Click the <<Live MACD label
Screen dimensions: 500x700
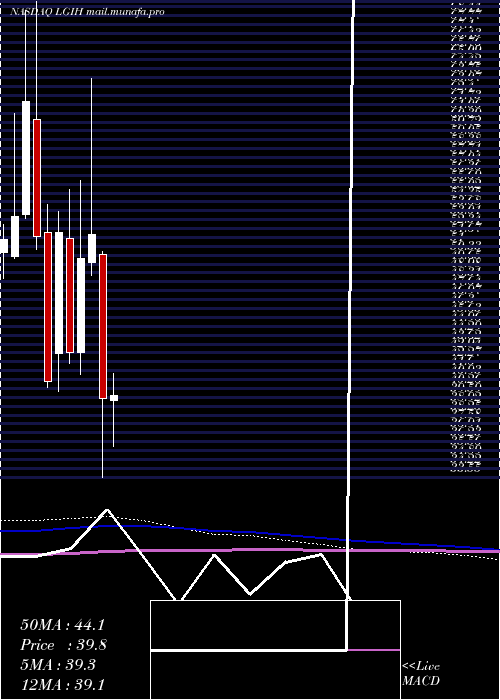tap(421, 674)
